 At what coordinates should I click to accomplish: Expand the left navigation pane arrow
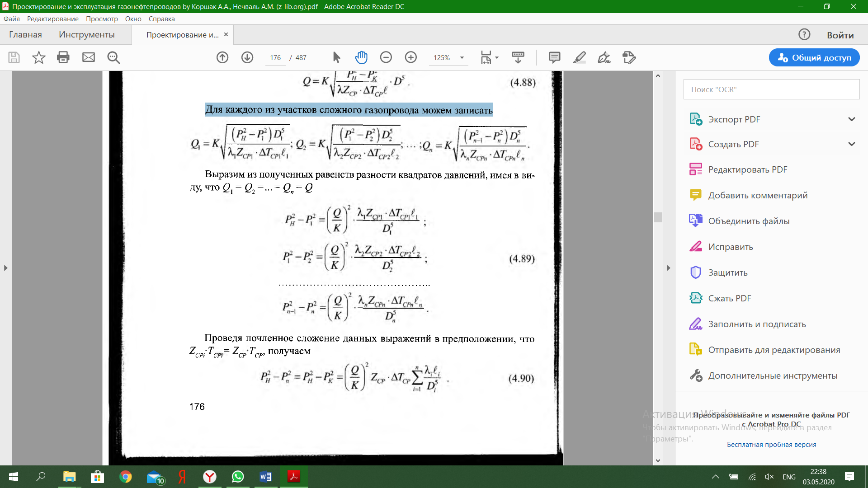(5, 268)
